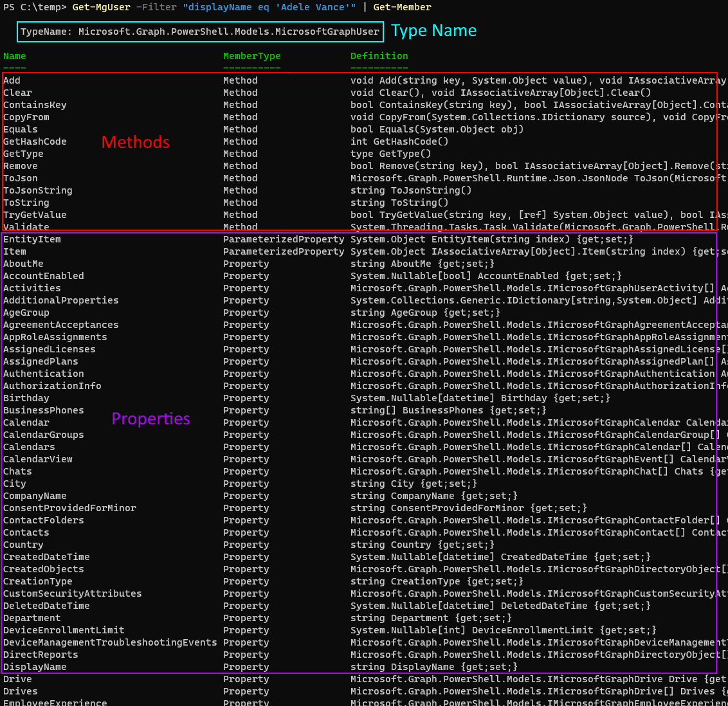Click AppRoleAssignments in the Name column
The image size is (728, 706).
point(55,338)
